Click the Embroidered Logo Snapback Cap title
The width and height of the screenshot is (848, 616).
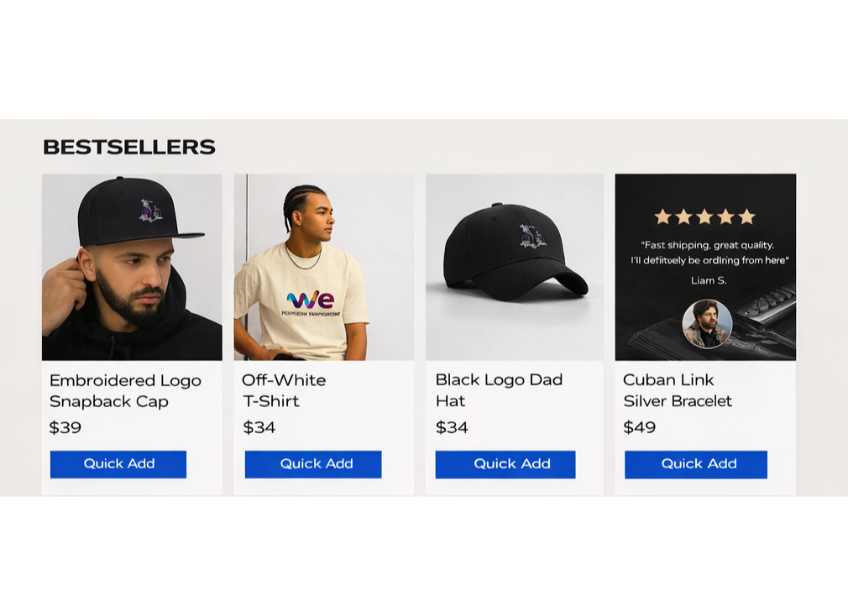point(125,391)
